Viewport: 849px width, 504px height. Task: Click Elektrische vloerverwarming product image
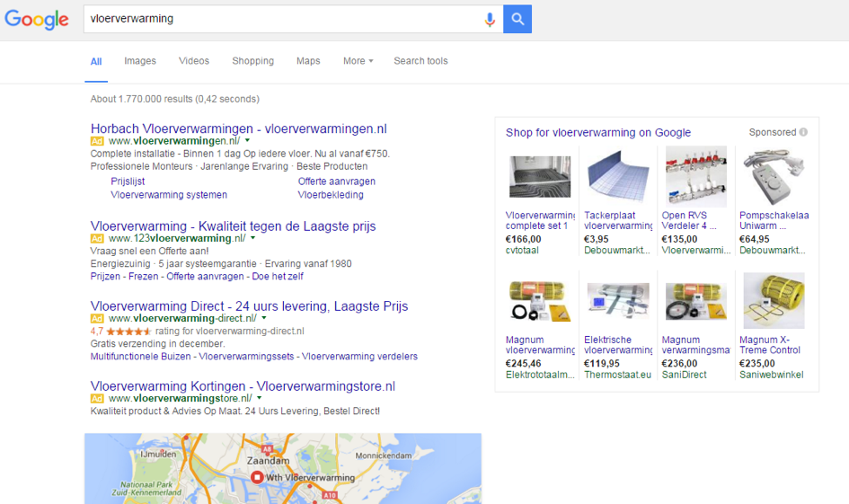point(618,301)
